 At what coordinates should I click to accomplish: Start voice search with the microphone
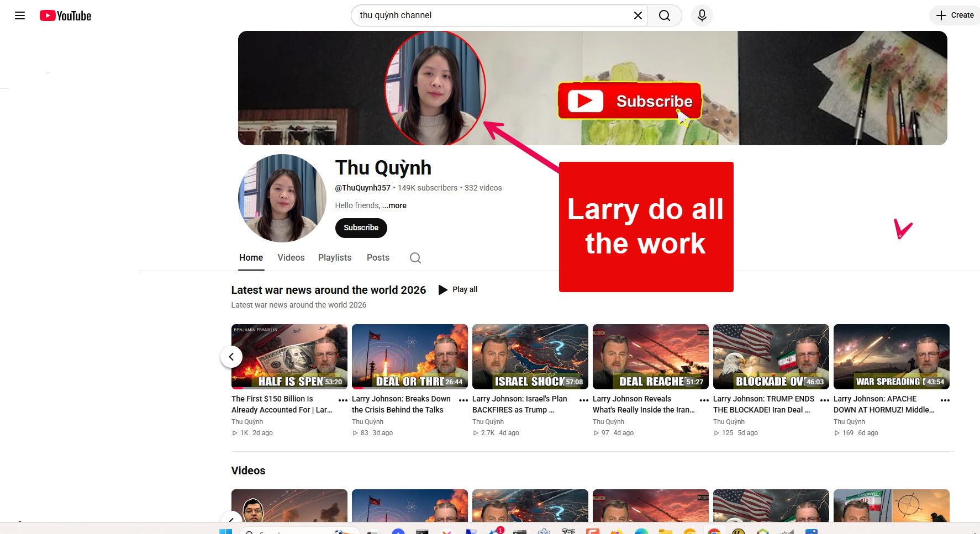[702, 15]
